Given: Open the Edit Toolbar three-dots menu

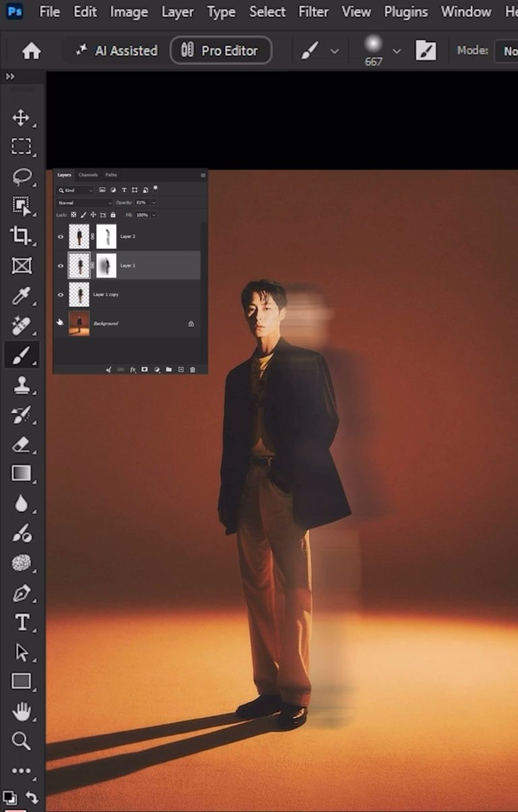Looking at the screenshot, I should pyautogui.click(x=21, y=771).
